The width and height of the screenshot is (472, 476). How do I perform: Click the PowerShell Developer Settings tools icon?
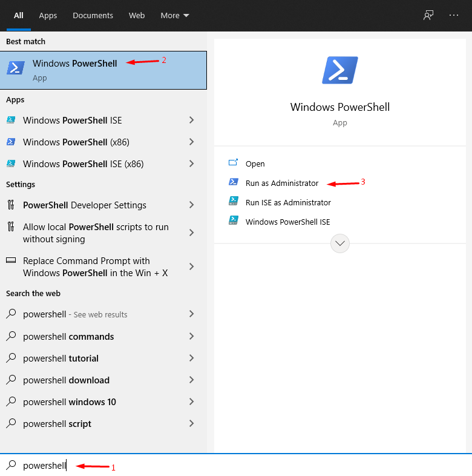point(11,205)
